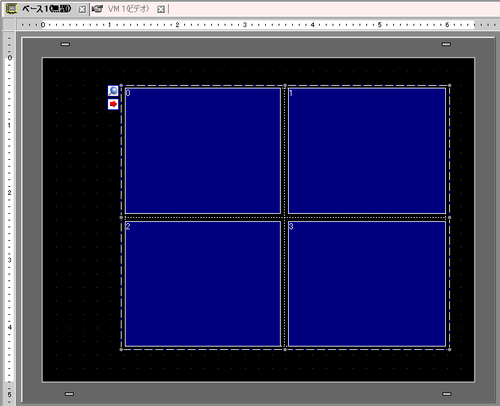Close the ベース1(無題) tab

click(82, 9)
